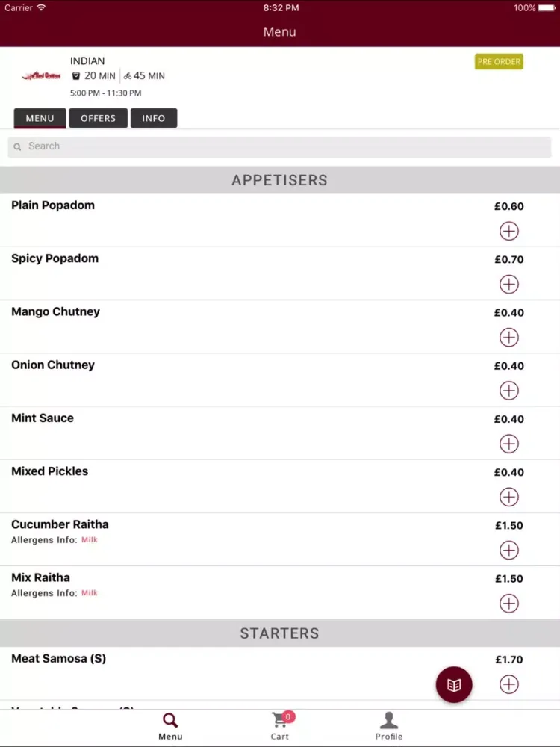The width and height of the screenshot is (560, 747).
Task: Go to Profile tab
Action: pyautogui.click(x=388, y=727)
